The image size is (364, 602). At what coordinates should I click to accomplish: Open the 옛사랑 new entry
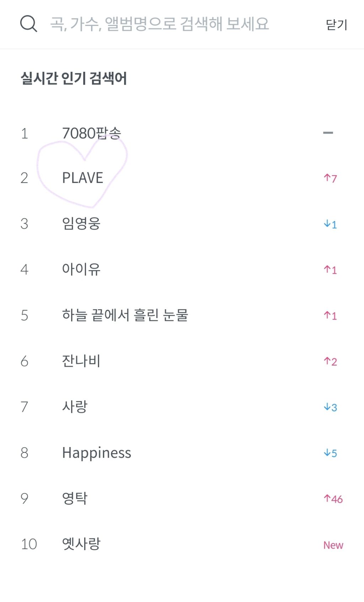(x=81, y=544)
